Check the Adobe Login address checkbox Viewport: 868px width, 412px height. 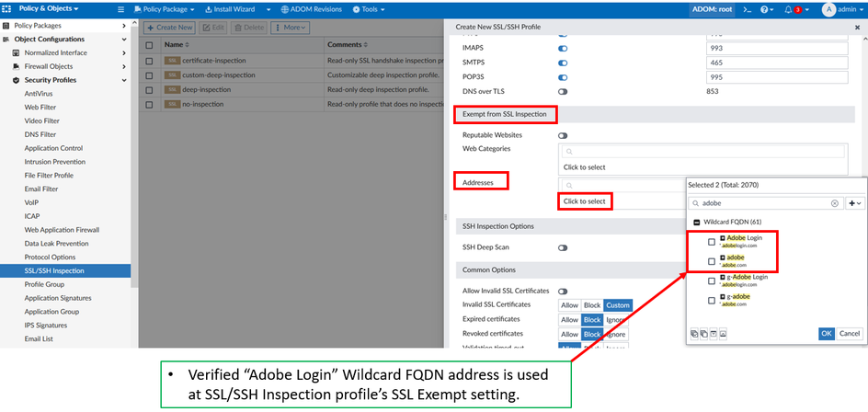[x=712, y=242]
